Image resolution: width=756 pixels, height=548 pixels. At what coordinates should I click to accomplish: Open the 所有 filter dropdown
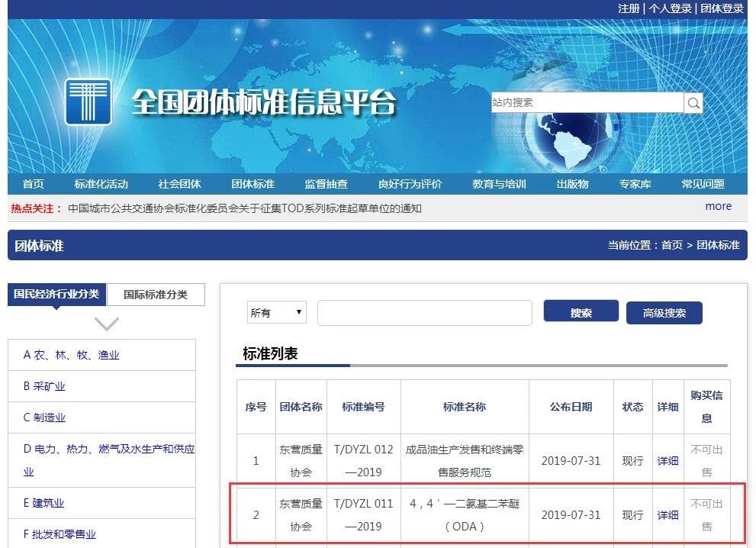click(x=276, y=312)
